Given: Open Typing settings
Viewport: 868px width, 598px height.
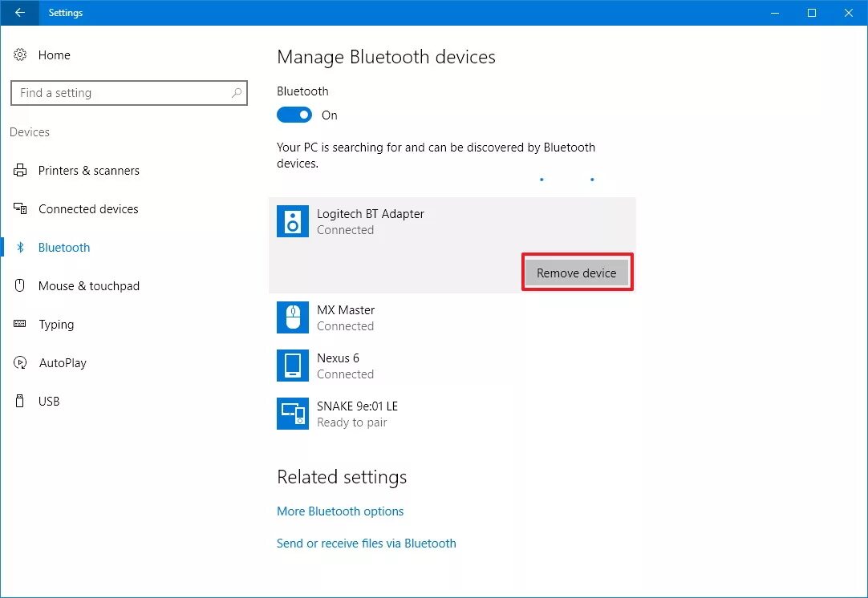Looking at the screenshot, I should pyautogui.click(x=56, y=324).
